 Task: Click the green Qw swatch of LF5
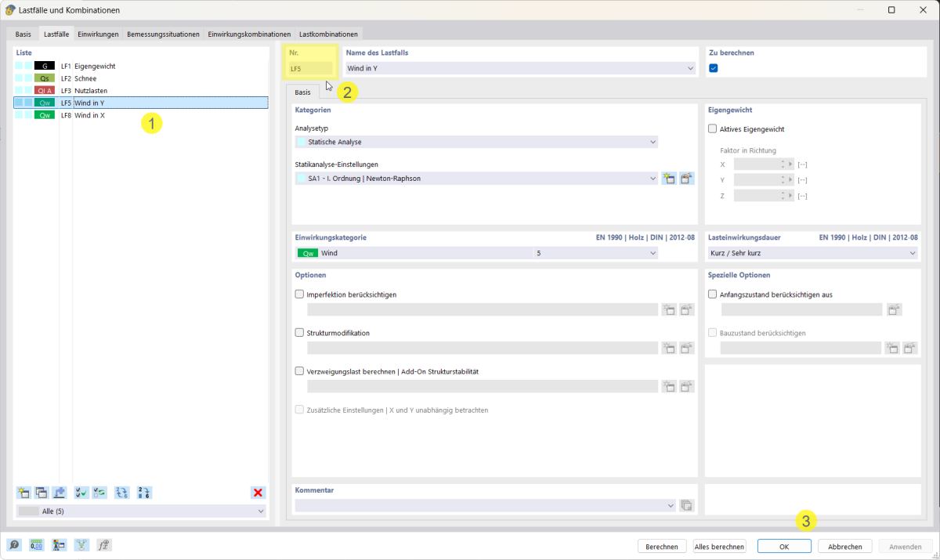click(45, 103)
